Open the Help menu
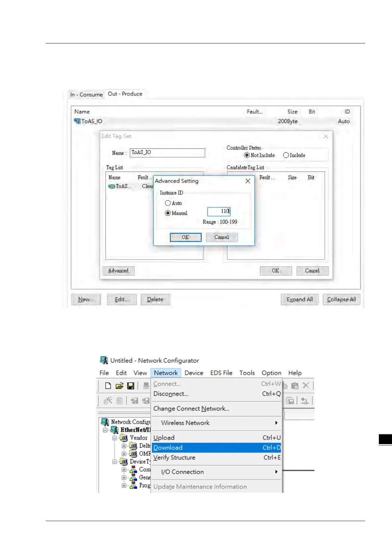 point(295,373)
